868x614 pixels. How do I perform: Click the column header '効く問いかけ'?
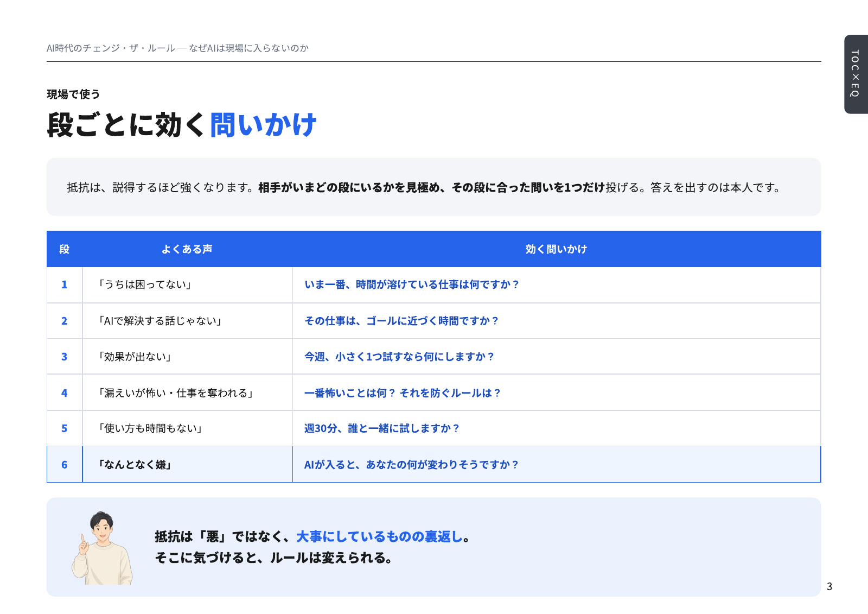556,249
